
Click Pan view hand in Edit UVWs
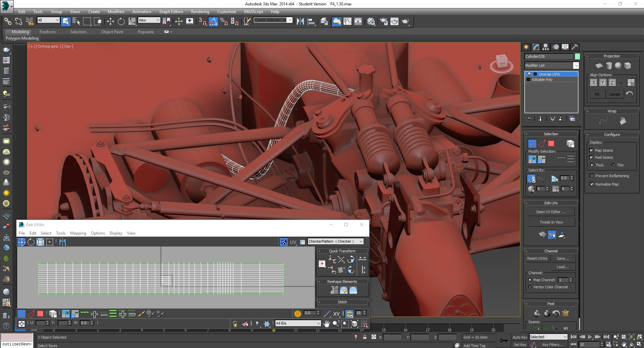point(326,324)
